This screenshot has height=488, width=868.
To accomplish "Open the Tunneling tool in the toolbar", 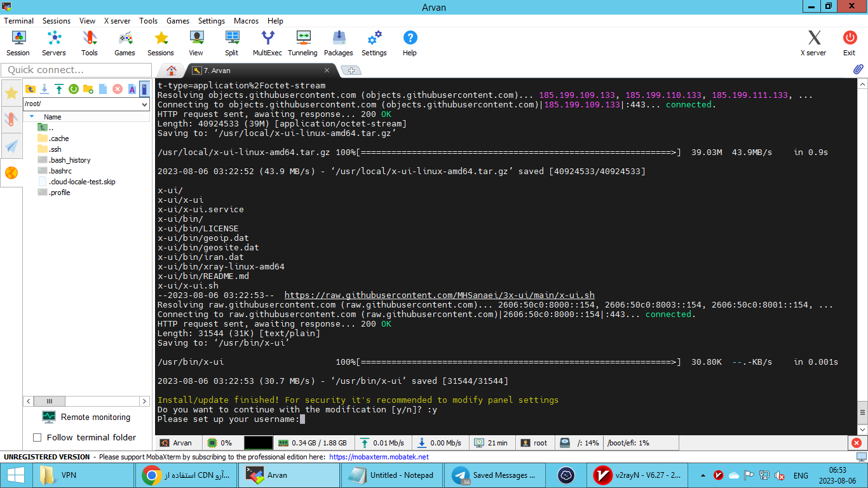I will (302, 43).
